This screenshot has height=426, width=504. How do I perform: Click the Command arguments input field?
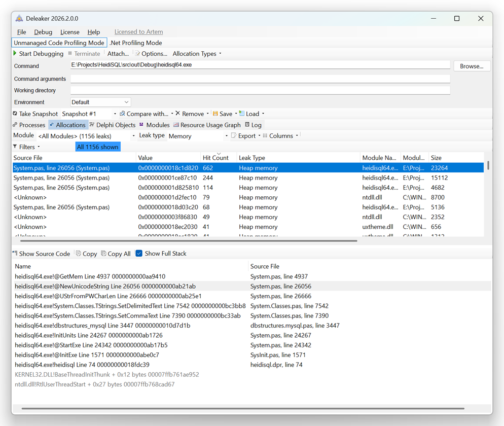click(260, 79)
